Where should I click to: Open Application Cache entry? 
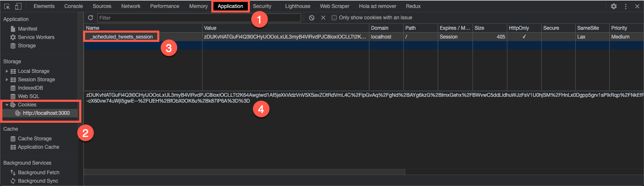pyautogui.click(x=39, y=147)
